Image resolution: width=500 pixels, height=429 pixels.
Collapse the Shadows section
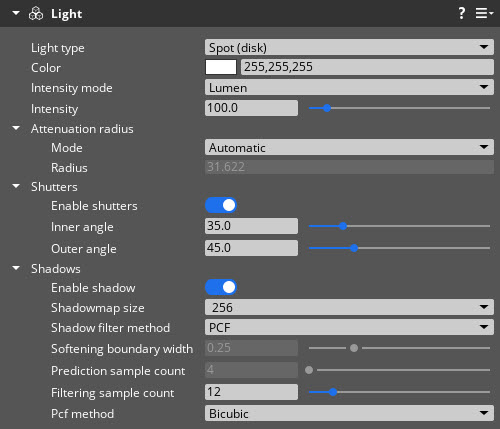point(16,268)
